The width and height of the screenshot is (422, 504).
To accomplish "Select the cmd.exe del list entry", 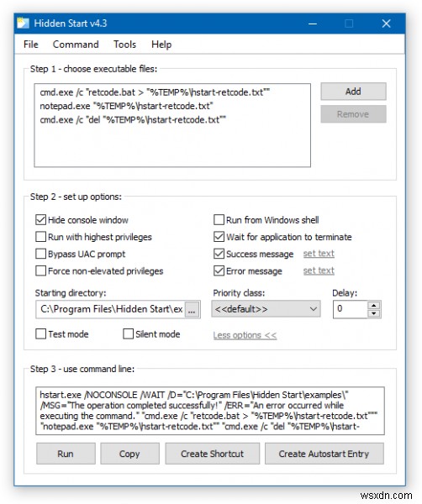I will [x=133, y=120].
